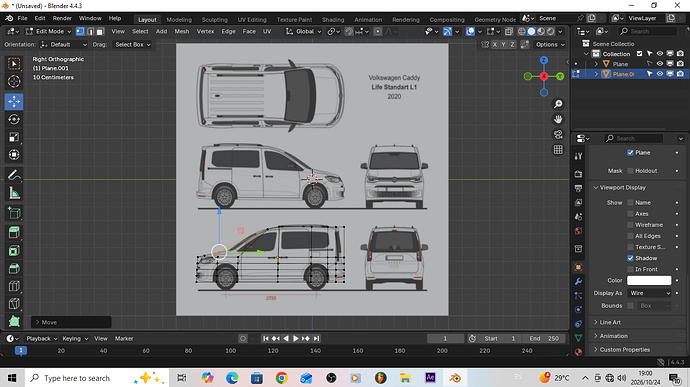
Task: Click the timeline Play button
Action: pos(296,339)
